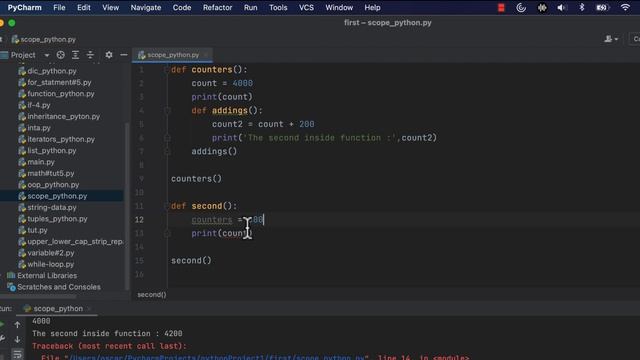Open Project panel settings gear

[x=109, y=55]
